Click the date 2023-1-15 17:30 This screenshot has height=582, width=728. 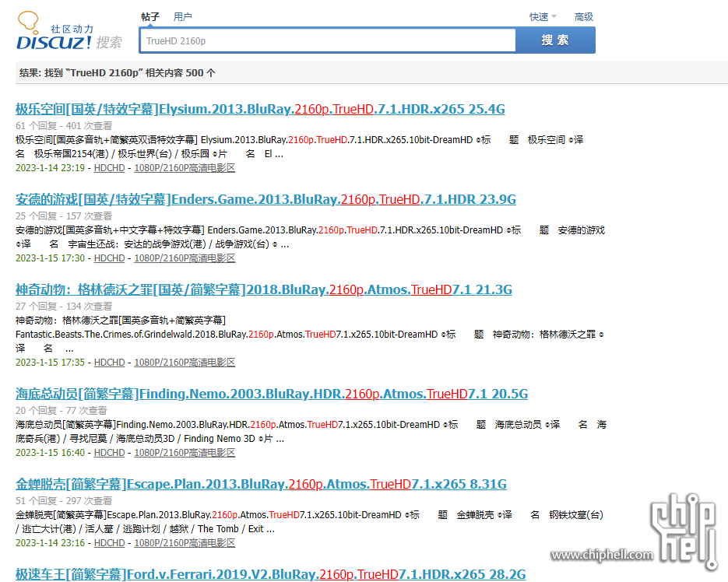[50, 258]
